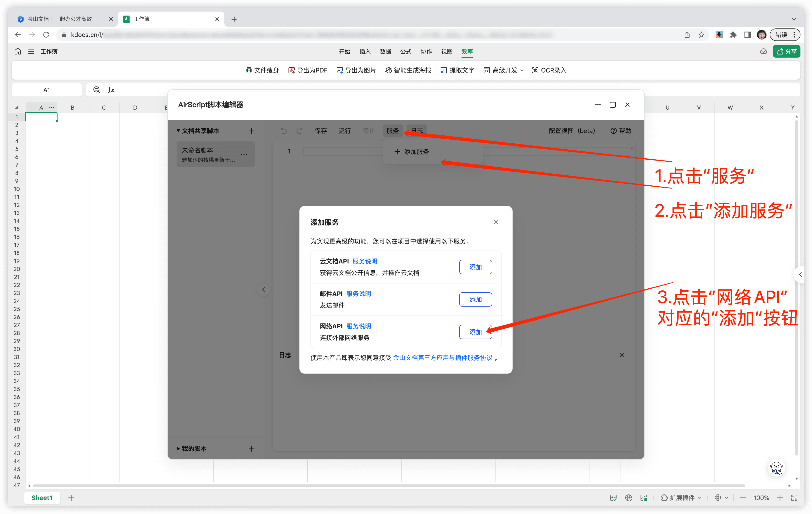The height and width of the screenshot is (514, 812).
Task: Click the assistant robot mascot icon
Action: tap(776, 468)
